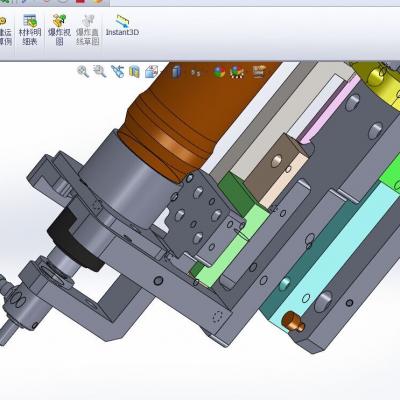
Task: Click the Zoom to Fit magnifier icon
Action: [83, 72]
